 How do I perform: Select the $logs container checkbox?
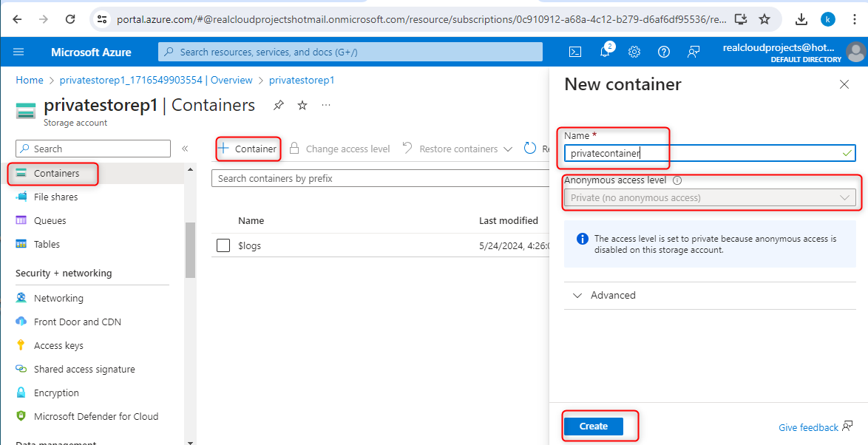coord(223,245)
